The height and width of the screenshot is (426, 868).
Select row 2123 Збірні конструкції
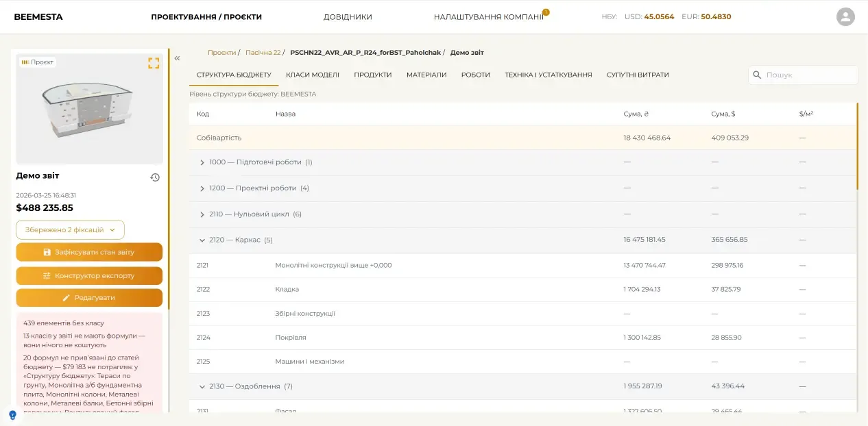pyautogui.click(x=522, y=314)
